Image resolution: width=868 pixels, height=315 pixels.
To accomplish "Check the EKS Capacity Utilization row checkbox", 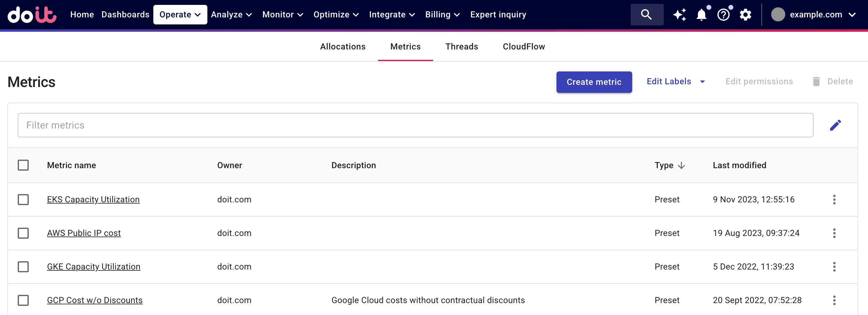I will pyautogui.click(x=23, y=199).
